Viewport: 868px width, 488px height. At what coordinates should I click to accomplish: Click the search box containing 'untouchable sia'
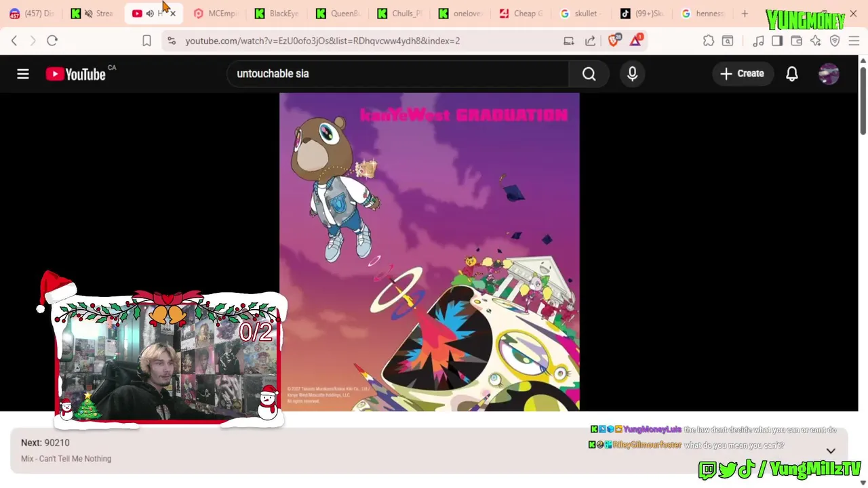pos(398,73)
